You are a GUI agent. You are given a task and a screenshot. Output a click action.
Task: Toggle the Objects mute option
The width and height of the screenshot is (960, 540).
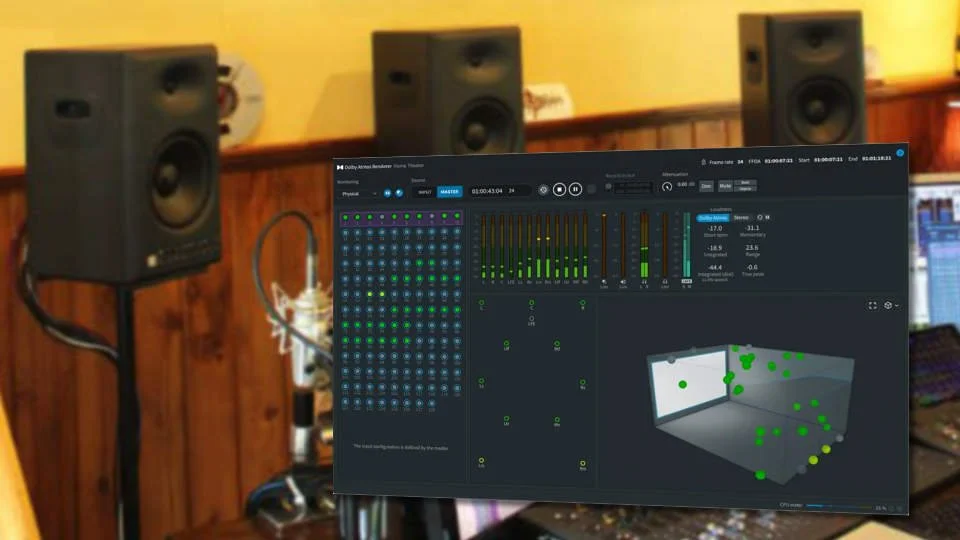(745, 189)
